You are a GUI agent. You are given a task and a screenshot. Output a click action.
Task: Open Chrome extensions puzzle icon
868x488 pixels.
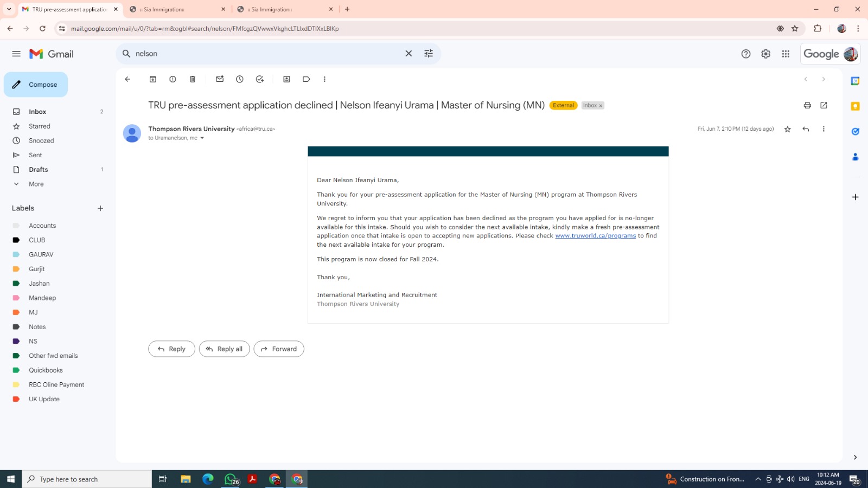coord(818,29)
